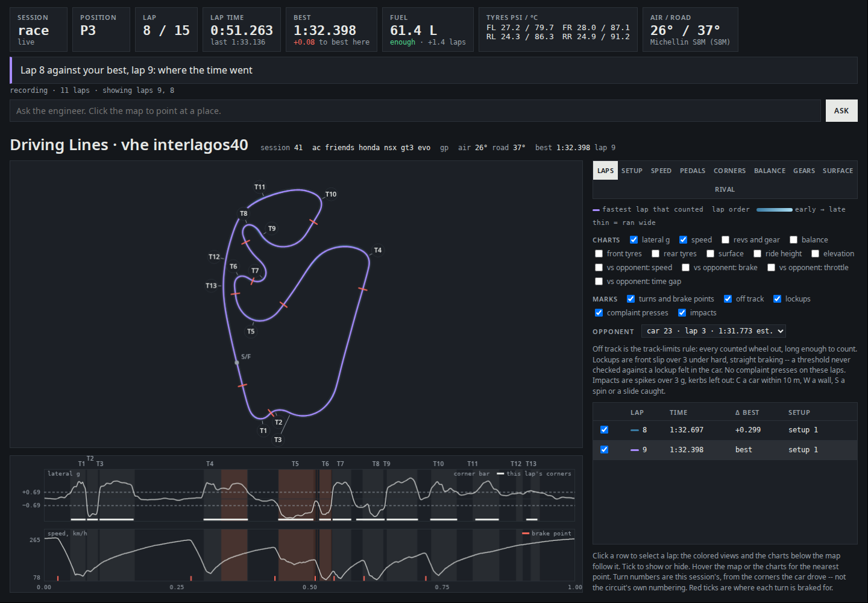The width and height of the screenshot is (868, 603).
Task: Tick vs opponent: brake checkbox
Action: point(685,268)
